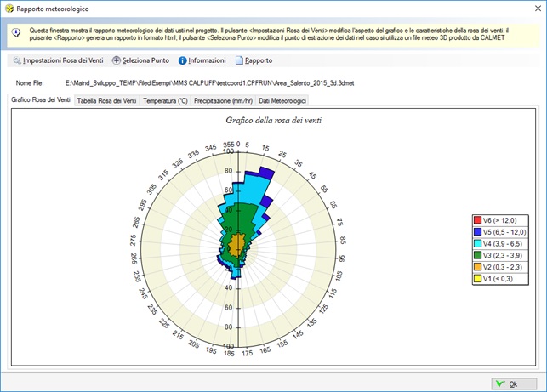Image resolution: width=547 pixels, height=392 pixels.
Task: Click the 275 degree label on the wind rose
Action: pos(134,241)
